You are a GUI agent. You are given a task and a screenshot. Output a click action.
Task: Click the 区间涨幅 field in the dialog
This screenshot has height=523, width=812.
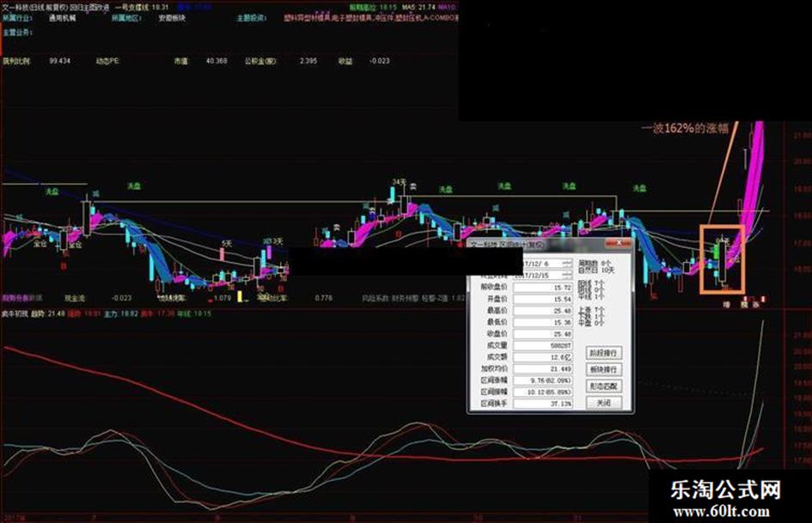coord(543,380)
